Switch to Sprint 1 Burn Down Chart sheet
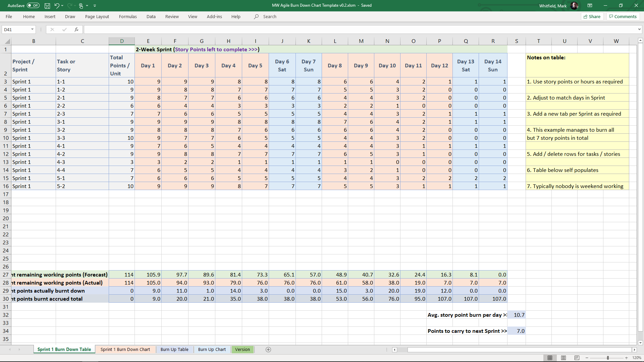 [125, 350]
